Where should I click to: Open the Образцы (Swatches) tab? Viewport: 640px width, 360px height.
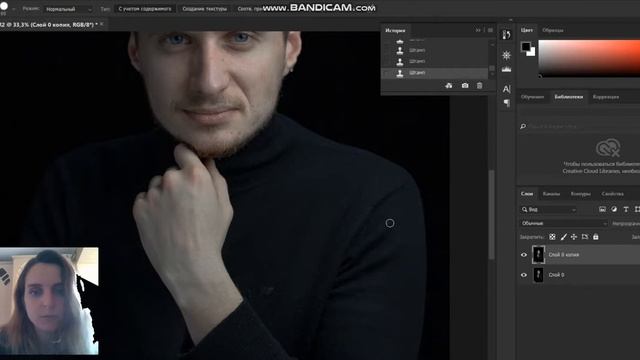[553, 30]
